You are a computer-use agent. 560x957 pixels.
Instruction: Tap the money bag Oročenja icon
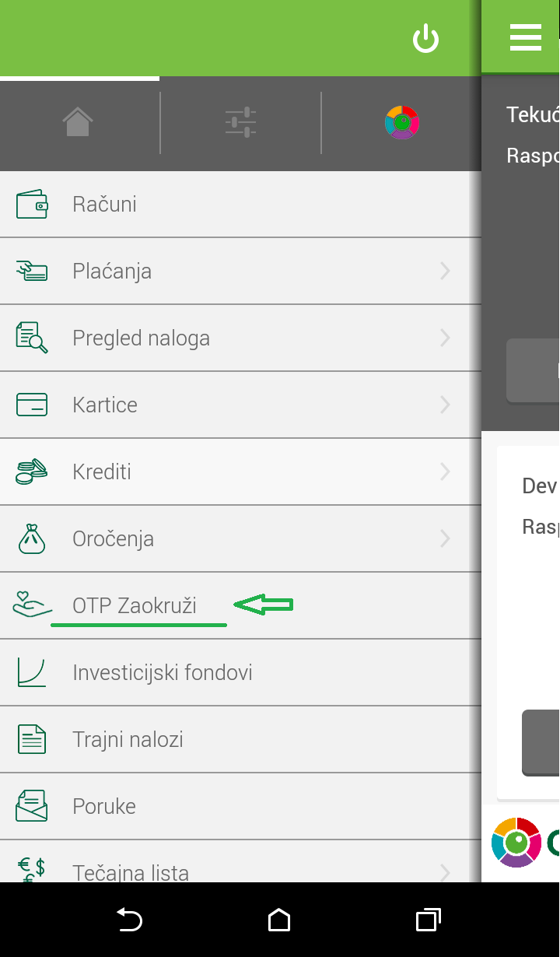(x=32, y=538)
